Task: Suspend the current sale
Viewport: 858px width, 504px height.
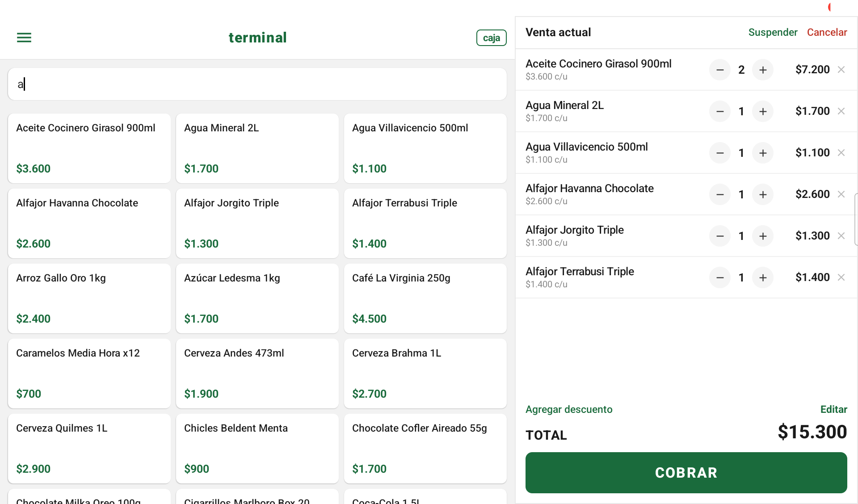Action: (x=773, y=32)
